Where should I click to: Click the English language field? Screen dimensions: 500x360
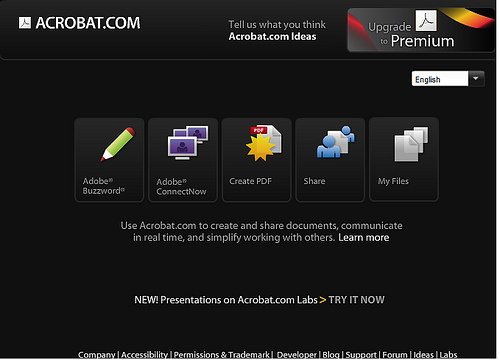[x=440, y=79]
